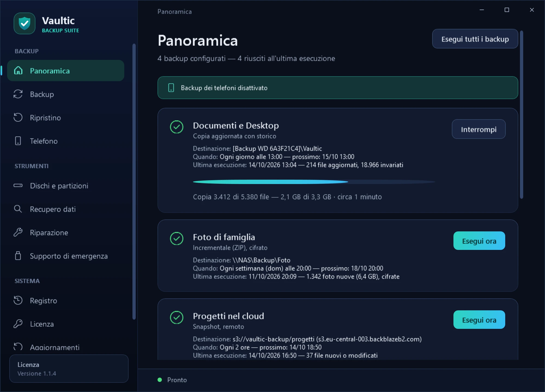Click the green checkmark on Foto di famiglia
Image resolution: width=545 pixels, height=392 pixels.
click(177, 238)
